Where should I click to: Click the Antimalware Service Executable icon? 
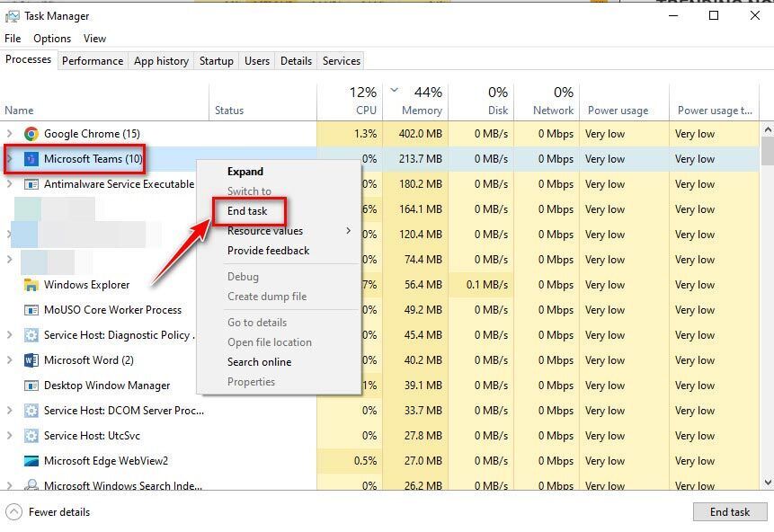tap(31, 184)
